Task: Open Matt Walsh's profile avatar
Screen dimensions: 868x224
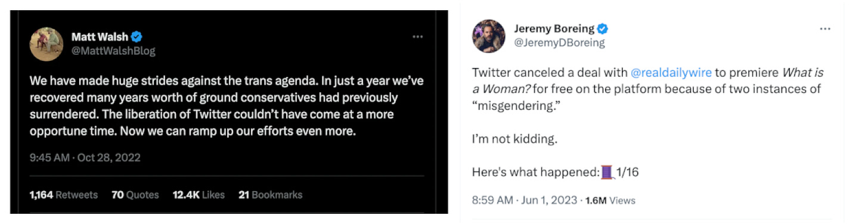Action: click(46, 44)
